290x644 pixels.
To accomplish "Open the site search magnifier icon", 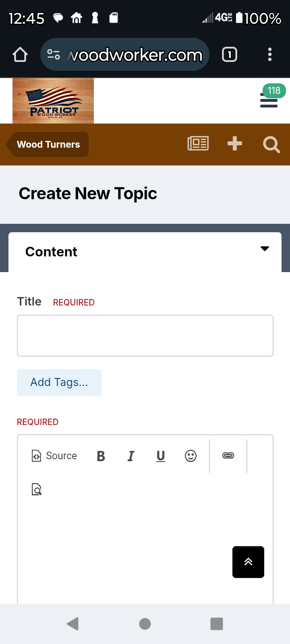I will click(x=271, y=144).
